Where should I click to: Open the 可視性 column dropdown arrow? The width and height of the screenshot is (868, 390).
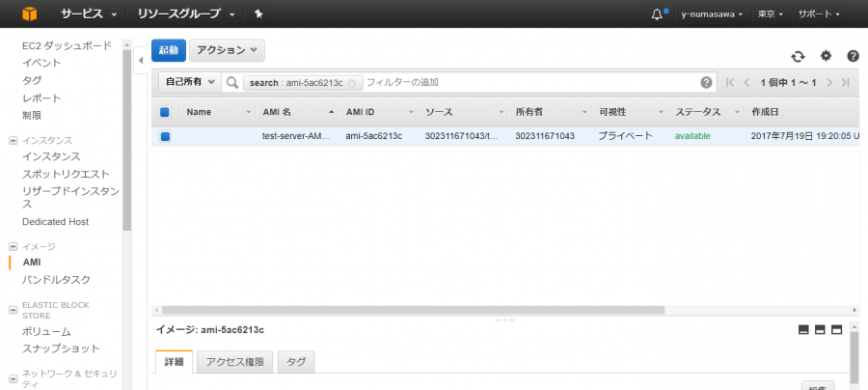pyautogui.click(x=661, y=112)
